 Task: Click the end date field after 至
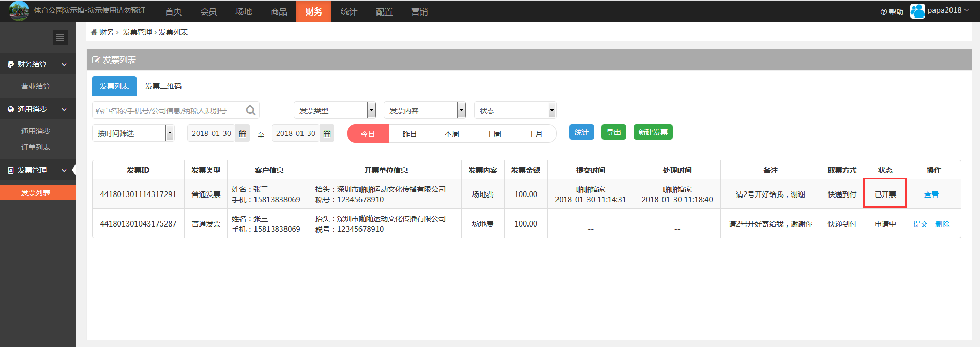point(296,133)
